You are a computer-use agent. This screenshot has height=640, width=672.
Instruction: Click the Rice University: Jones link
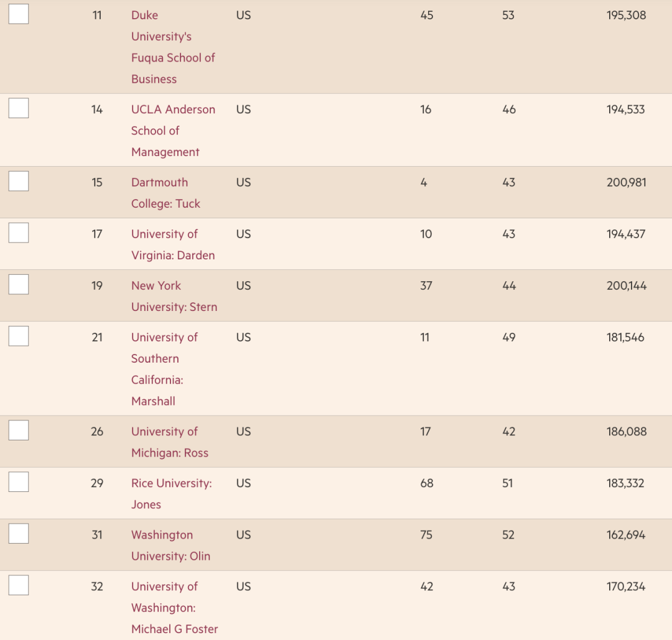171,494
